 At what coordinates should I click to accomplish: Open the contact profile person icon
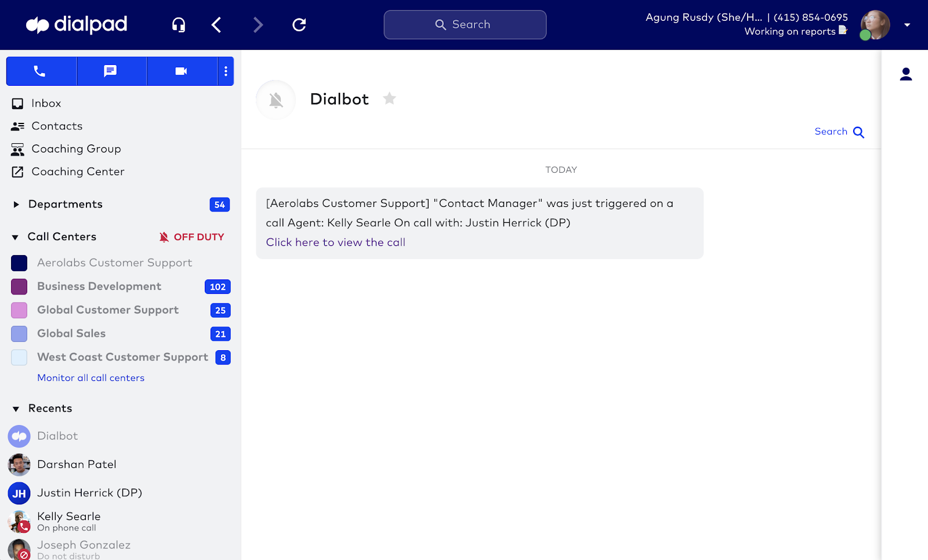(906, 74)
